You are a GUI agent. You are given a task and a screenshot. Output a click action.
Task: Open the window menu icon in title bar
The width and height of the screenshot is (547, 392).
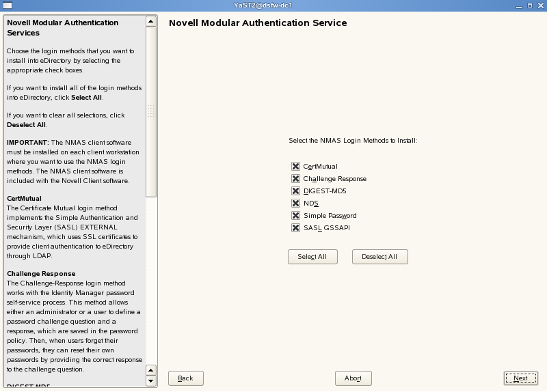pos(8,5)
